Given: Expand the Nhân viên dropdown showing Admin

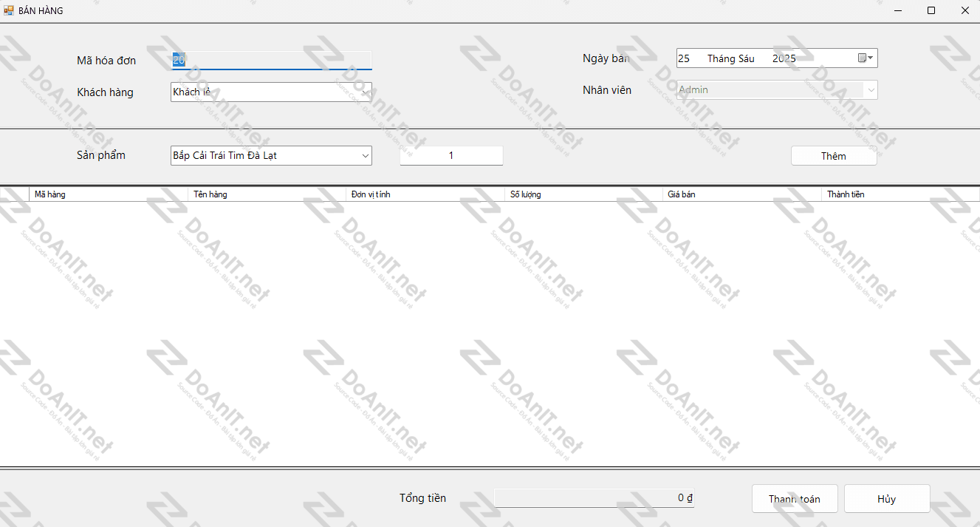Looking at the screenshot, I should [871, 89].
